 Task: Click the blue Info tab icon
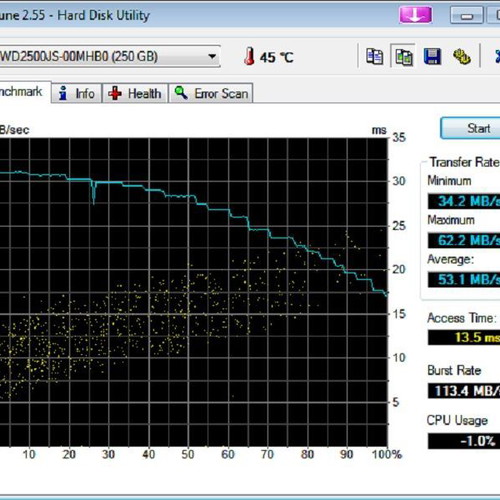63,93
